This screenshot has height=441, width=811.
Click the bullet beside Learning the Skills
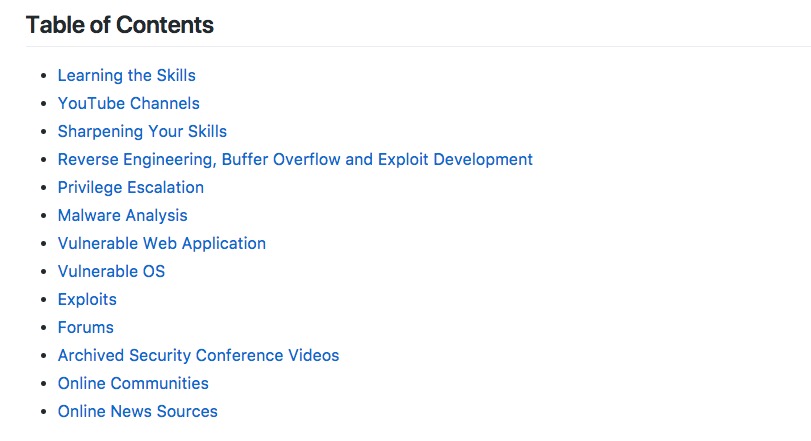click(43, 76)
